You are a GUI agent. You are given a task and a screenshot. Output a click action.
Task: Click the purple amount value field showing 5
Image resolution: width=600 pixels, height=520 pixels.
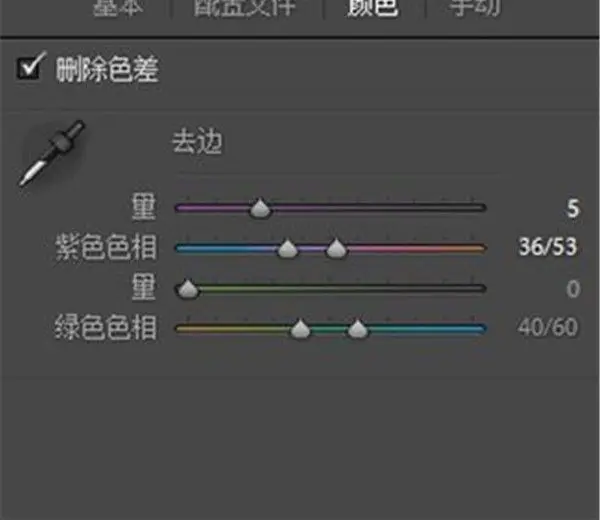573,209
